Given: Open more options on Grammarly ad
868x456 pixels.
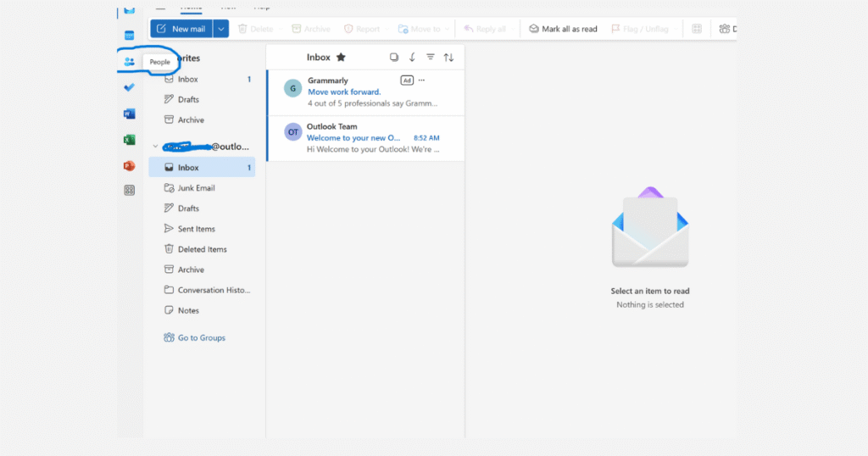Looking at the screenshot, I should point(422,81).
